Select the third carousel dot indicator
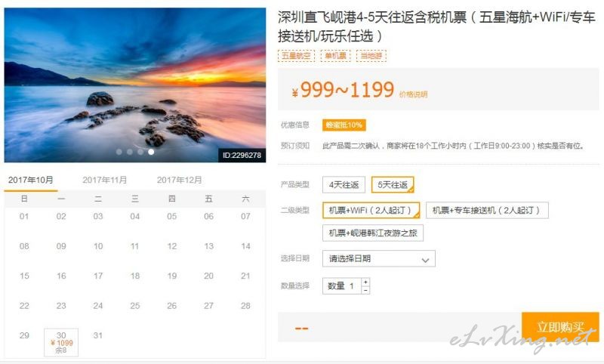604x364 pixels. pos(140,152)
